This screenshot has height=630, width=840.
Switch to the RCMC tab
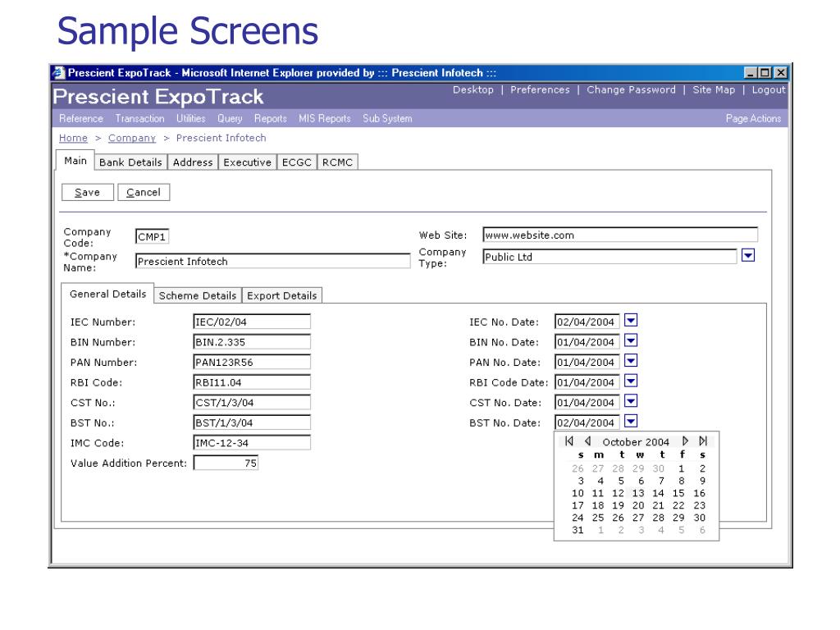(337, 162)
